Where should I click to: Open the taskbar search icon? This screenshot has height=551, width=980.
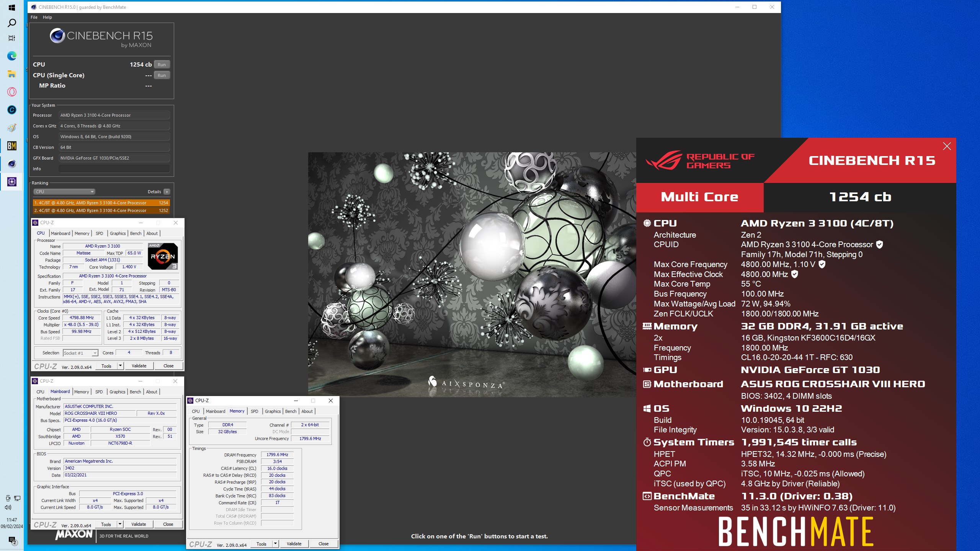tap(12, 23)
